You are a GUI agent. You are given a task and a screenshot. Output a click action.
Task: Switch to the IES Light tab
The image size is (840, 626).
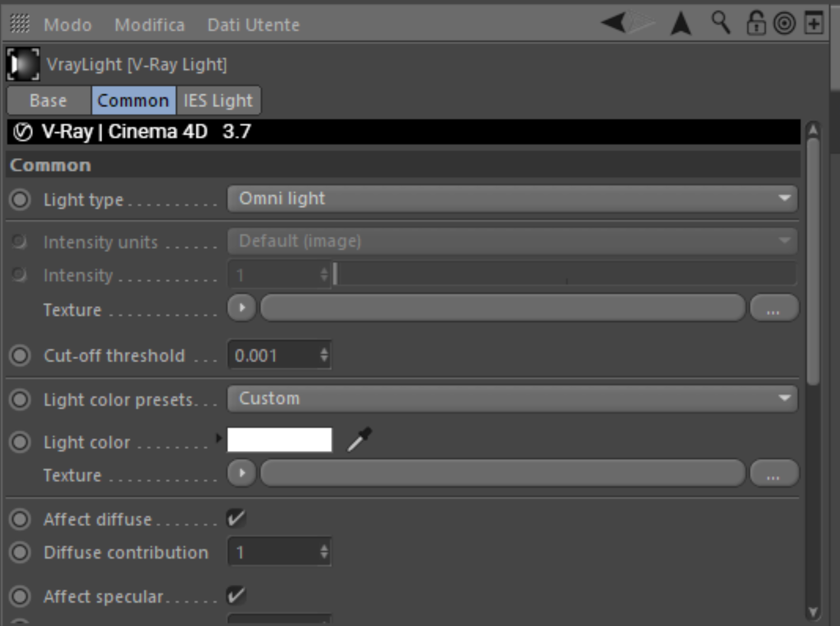click(x=218, y=101)
